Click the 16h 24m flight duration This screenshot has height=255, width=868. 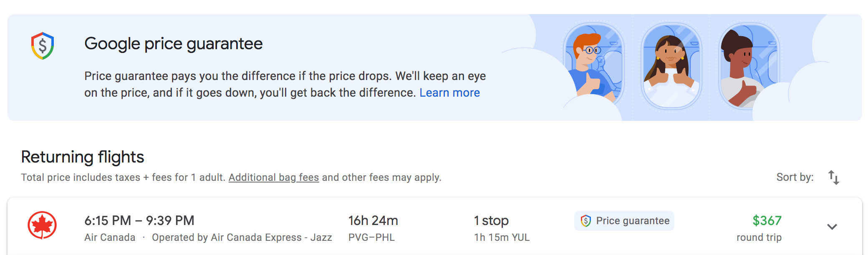click(x=373, y=220)
